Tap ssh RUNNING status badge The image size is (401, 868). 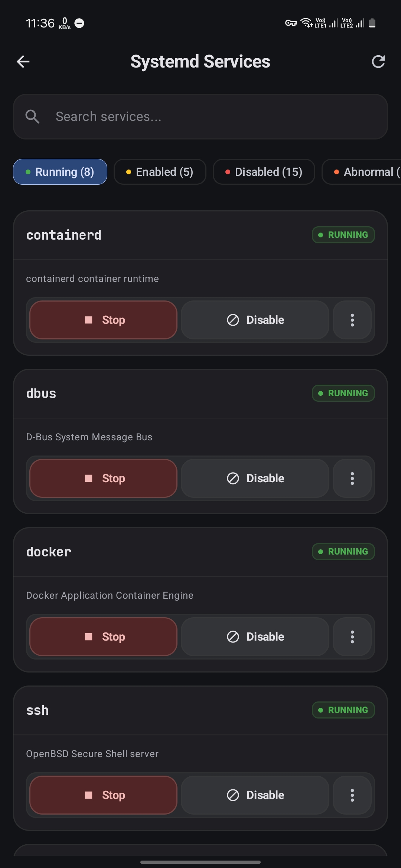point(343,710)
